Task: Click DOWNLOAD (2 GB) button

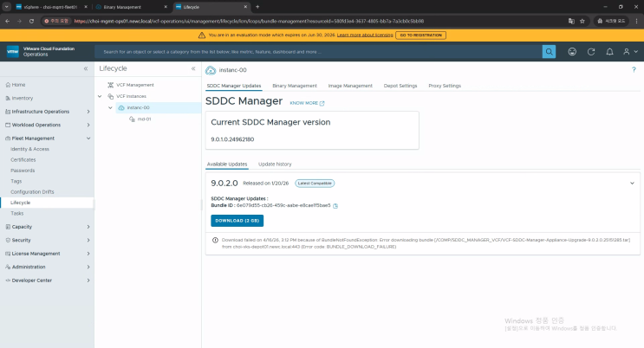Action: pos(237,221)
